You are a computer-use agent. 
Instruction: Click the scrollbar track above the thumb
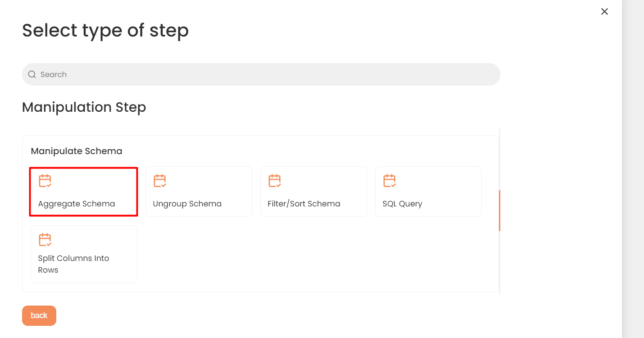(499, 159)
